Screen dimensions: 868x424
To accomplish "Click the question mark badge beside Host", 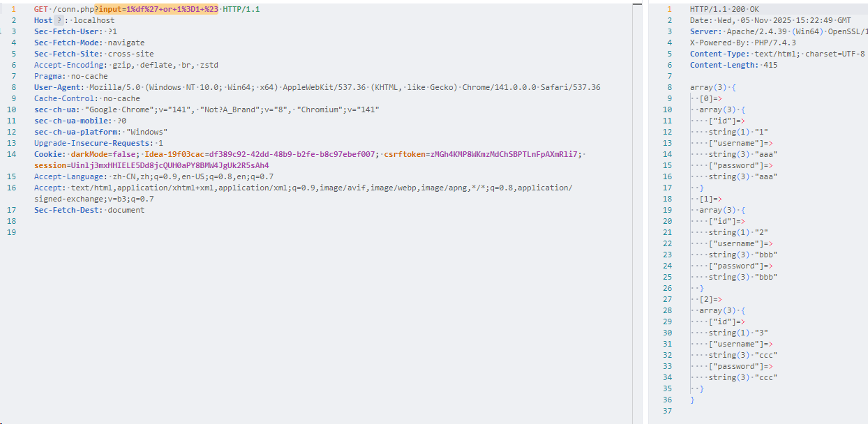I will [x=59, y=21].
